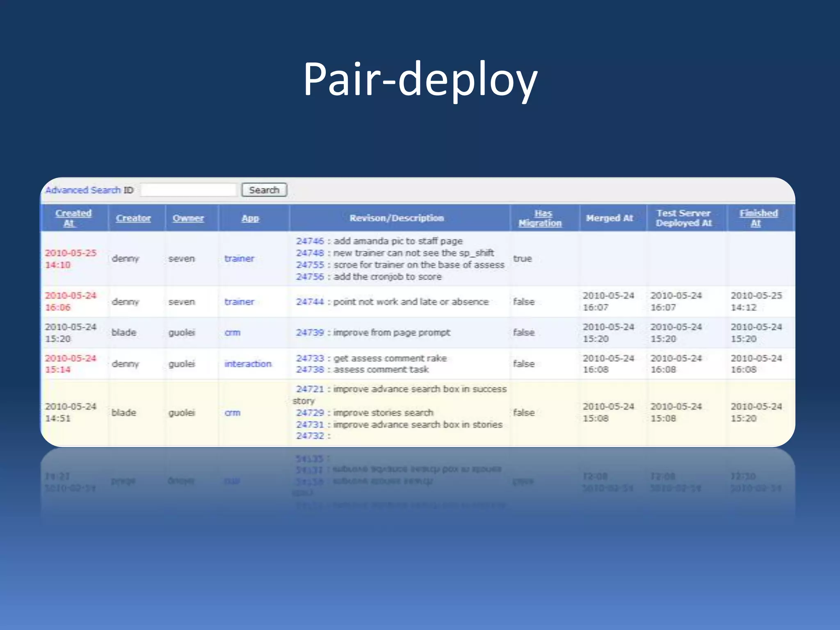Viewport: 840px width, 630px height.
Task: Click the ID search input field
Action: tap(188, 190)
